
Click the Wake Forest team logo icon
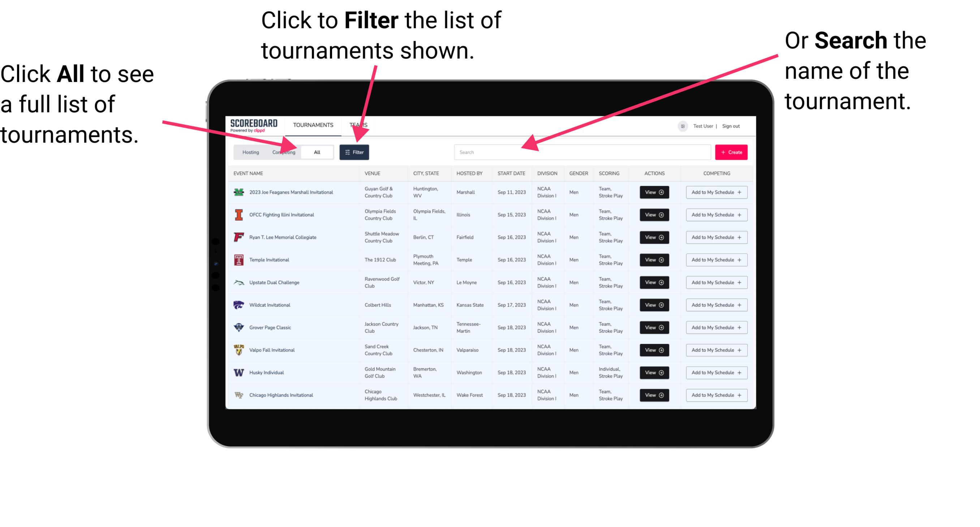[238, 394]
